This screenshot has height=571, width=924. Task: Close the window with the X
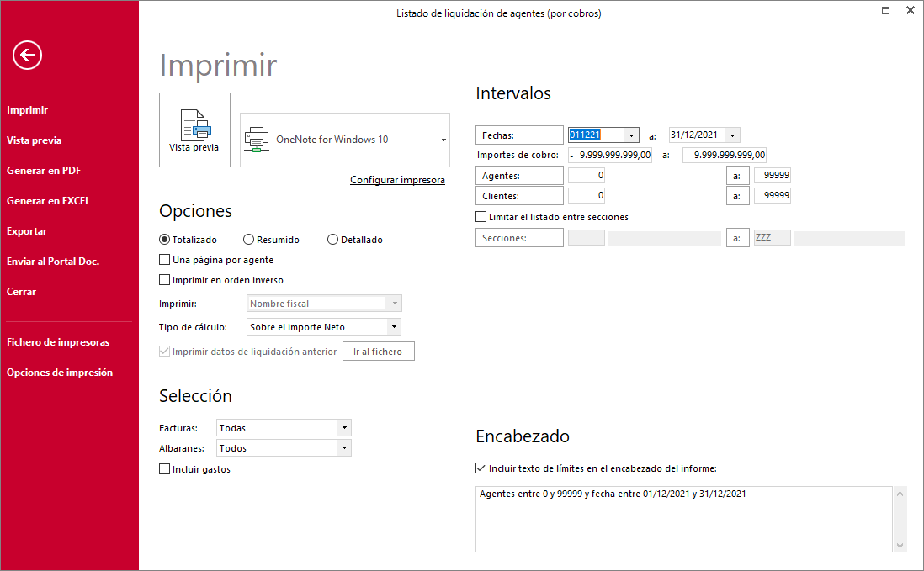pos(910,10)
